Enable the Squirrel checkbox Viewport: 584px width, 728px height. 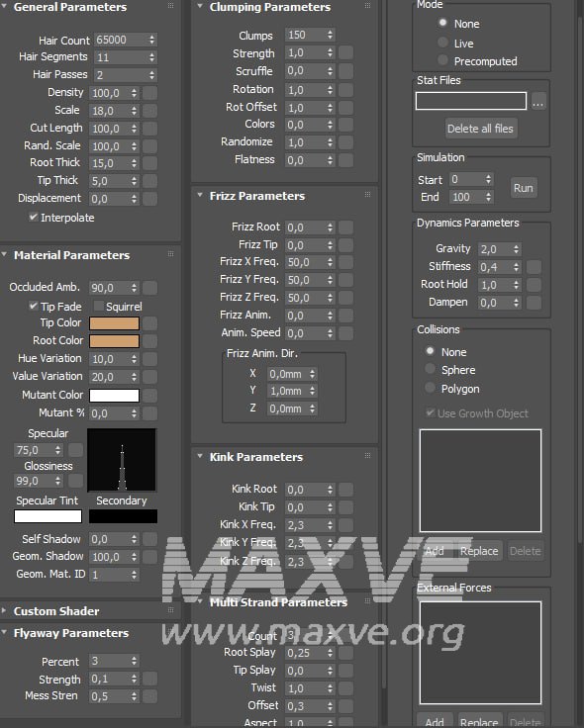pos(98,306)
